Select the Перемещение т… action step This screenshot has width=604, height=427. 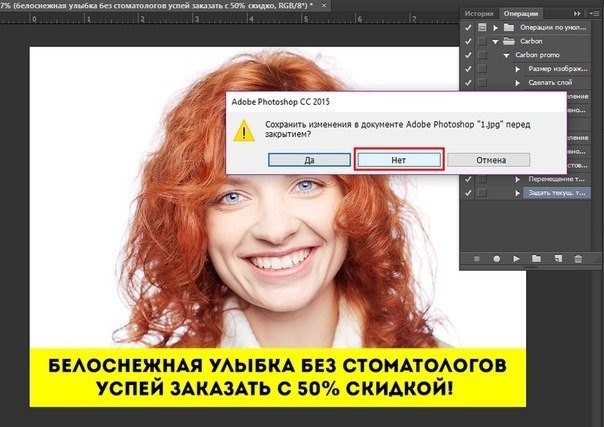556,179
